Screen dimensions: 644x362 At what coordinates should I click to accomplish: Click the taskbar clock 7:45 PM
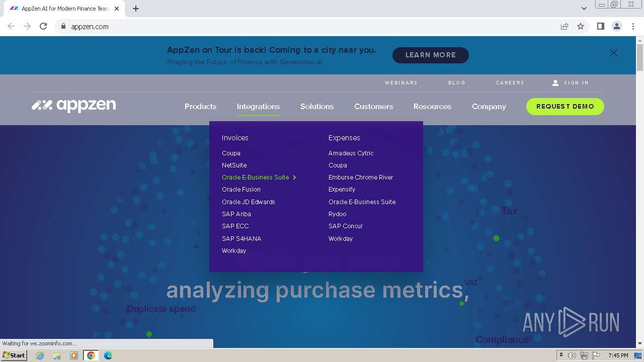[x=618, y=355]
